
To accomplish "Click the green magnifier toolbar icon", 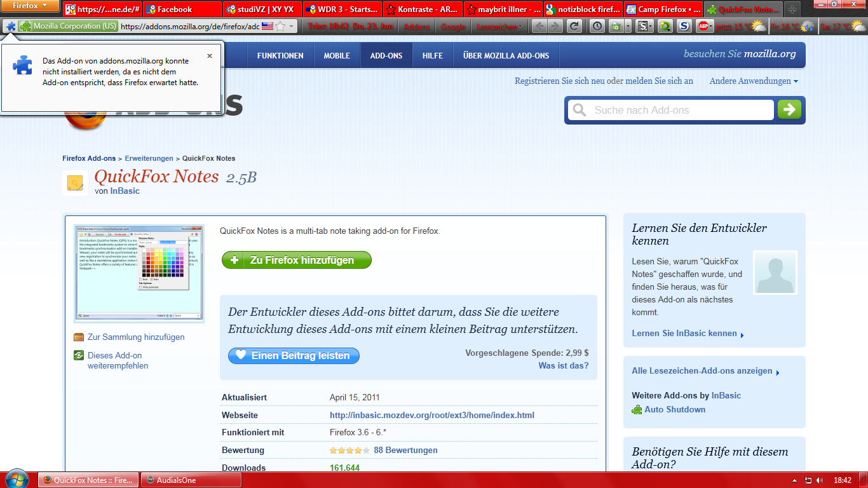I will [665, 26].
